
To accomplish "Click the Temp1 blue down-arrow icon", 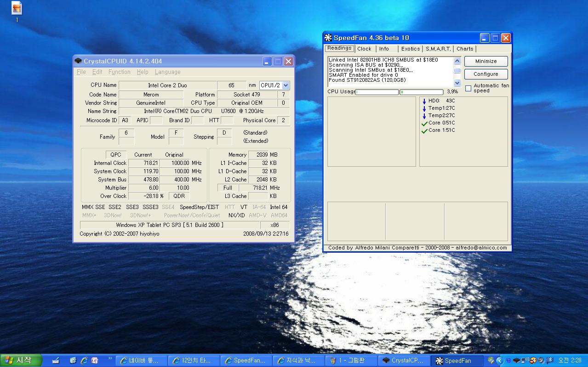I will point(424,108).
